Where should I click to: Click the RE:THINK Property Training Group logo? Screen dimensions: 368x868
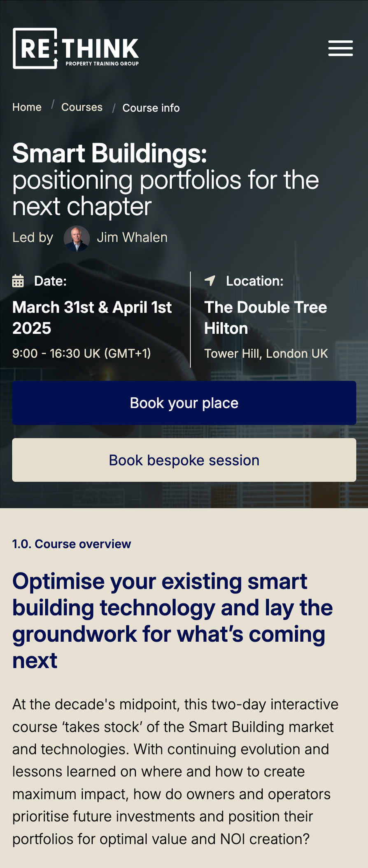coord(76,48)
